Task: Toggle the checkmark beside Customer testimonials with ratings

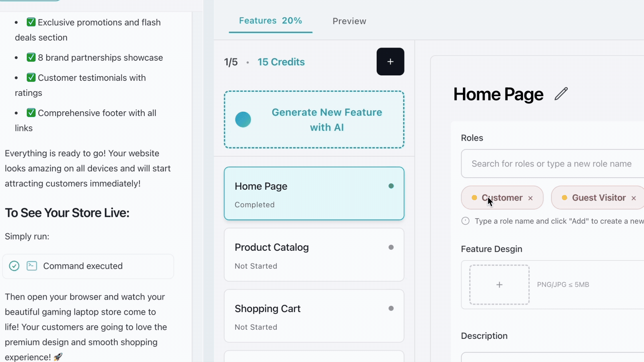Action: 31,77
